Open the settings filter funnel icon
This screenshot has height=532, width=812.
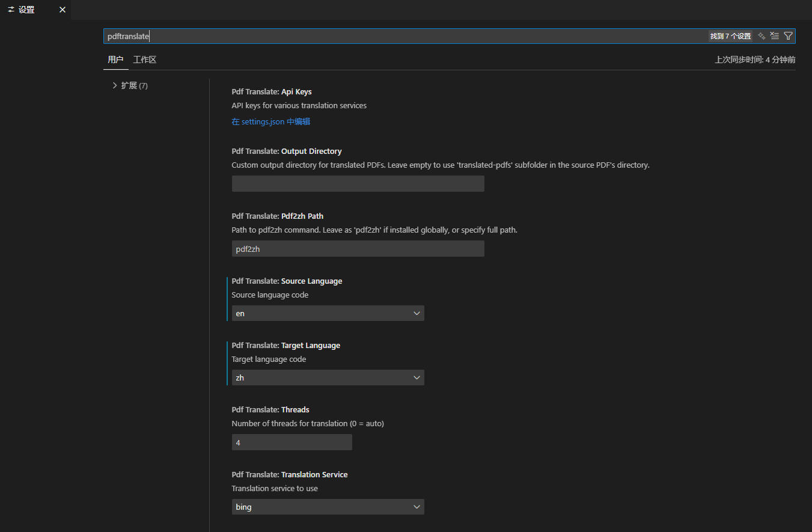(x=788, y=36)
